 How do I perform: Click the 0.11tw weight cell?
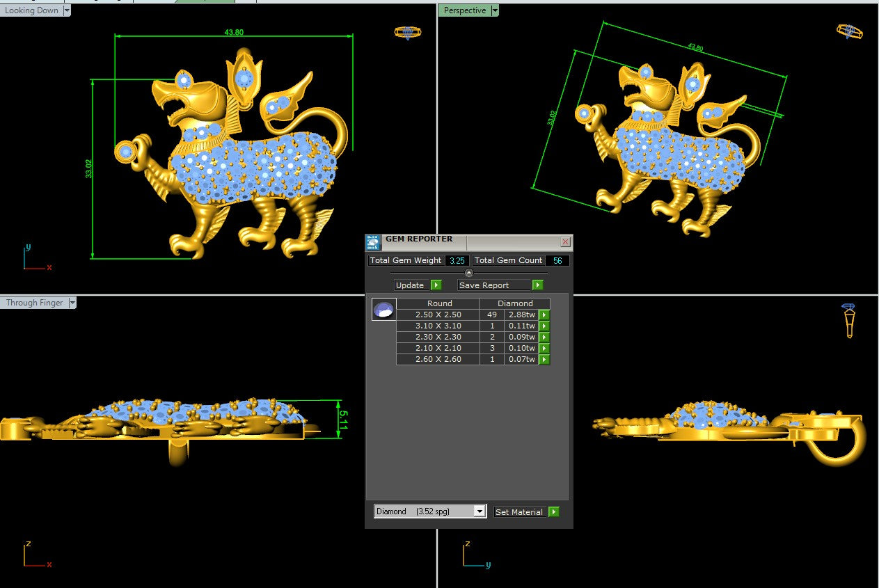[521, 326]
